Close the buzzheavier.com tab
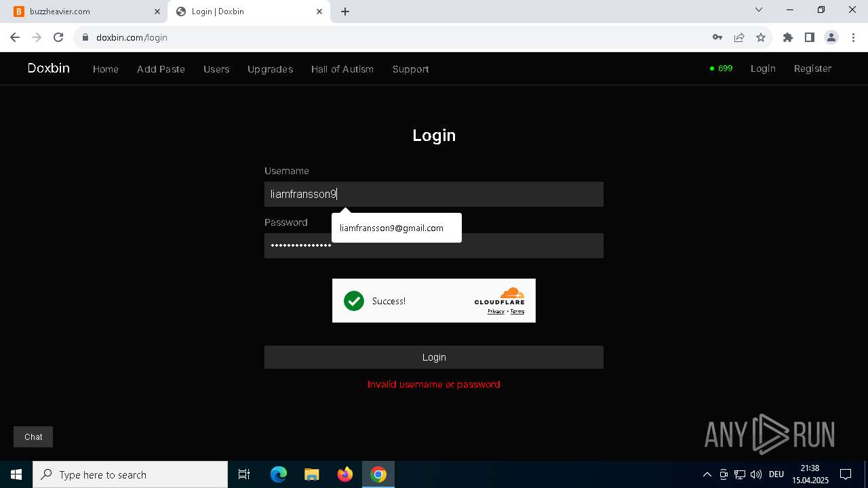Image resolution: width=868 pixels, height=488 pixels. pos(157,12)
